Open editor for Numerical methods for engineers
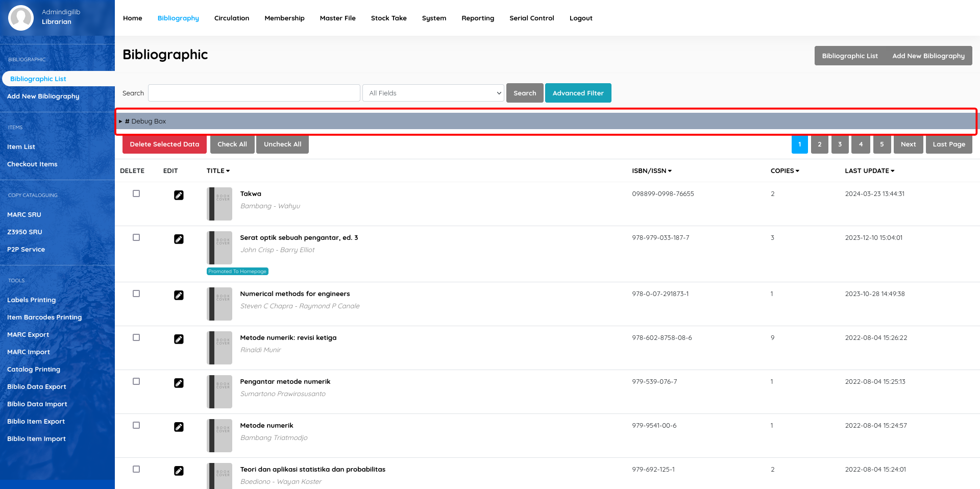Screen dimensions: 980x489 [x=179, y=295]
